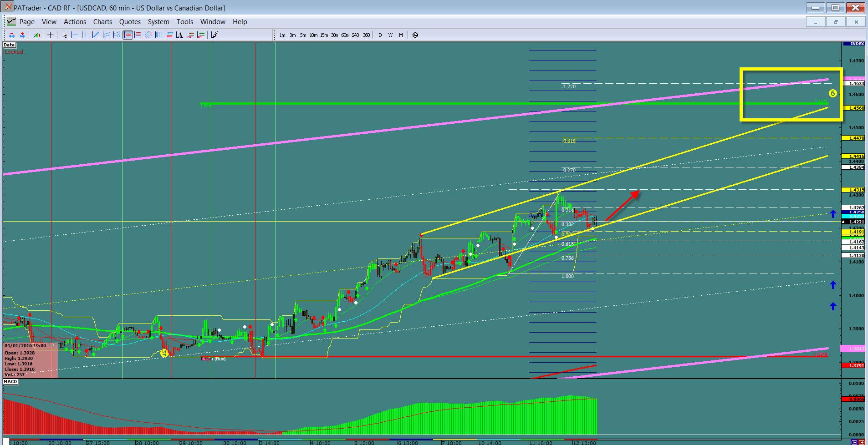
Task: Expand the System menu
Action: tap(158, 22)
